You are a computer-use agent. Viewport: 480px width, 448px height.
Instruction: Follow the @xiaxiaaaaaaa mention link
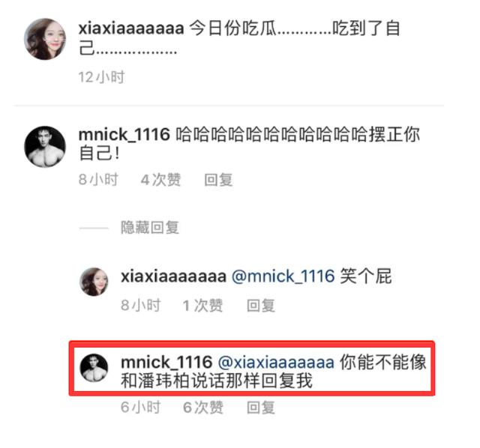click(x=276, y=363)
